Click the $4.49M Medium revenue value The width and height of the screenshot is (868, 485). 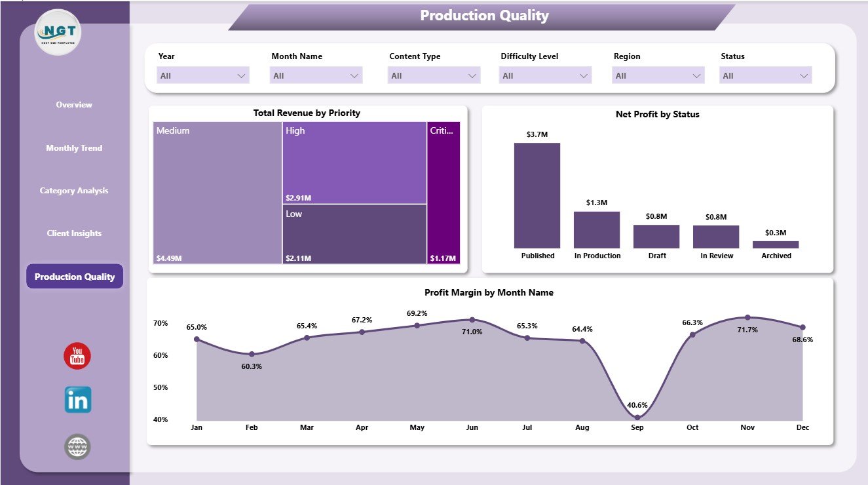click(169, 258)
